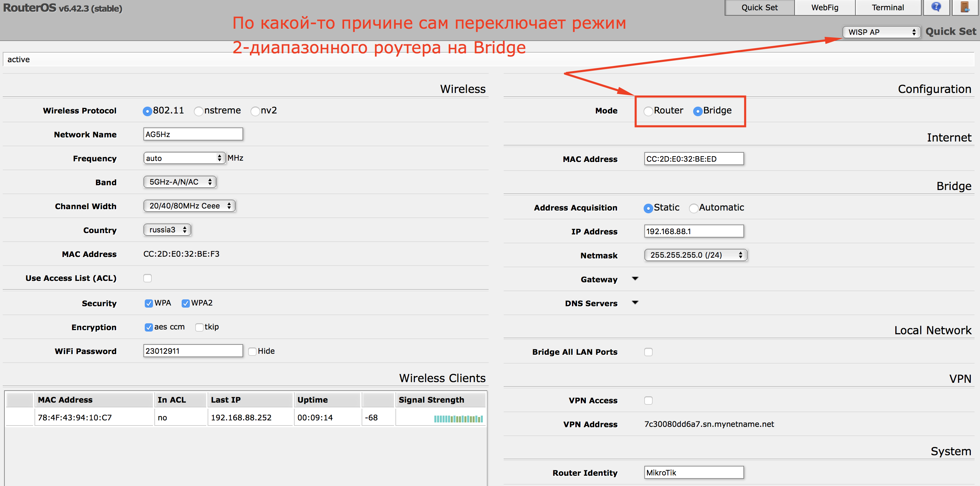This screenshot has height=486, width=980.
Task: Expand the DNS Servers arrow
Action: [635, 303]
